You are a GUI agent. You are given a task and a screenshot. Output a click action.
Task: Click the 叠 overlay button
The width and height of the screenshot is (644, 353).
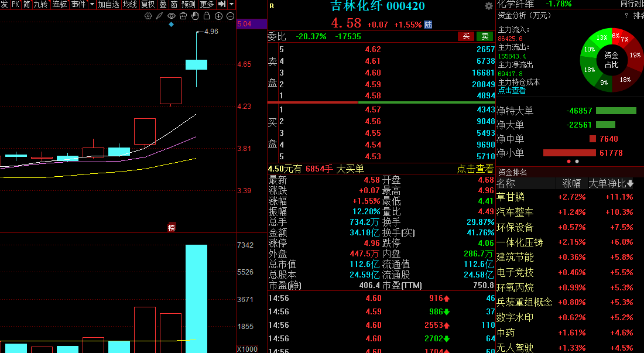(163, 4)
